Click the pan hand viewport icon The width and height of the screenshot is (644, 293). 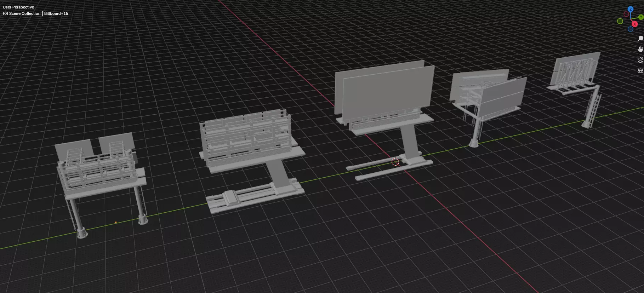[640, 49]
